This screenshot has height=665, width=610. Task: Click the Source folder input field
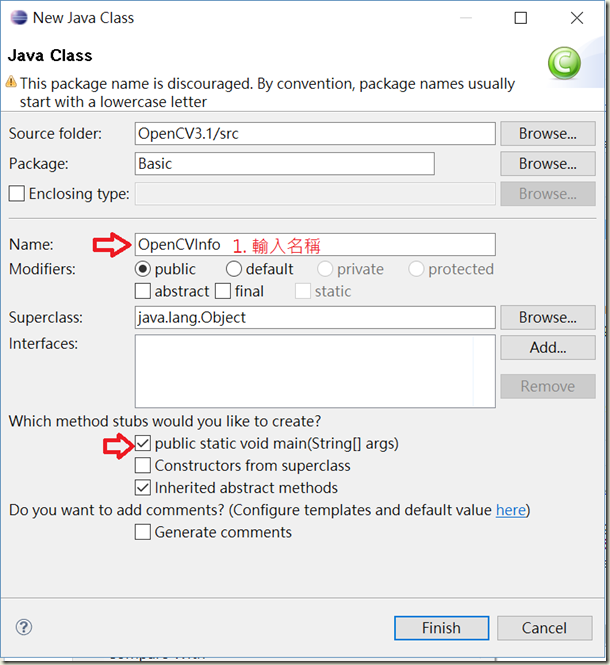[315, 134]
